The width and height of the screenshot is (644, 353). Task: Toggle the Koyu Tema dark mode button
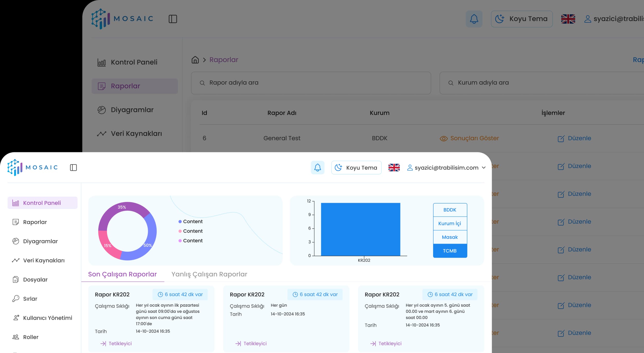356,167
